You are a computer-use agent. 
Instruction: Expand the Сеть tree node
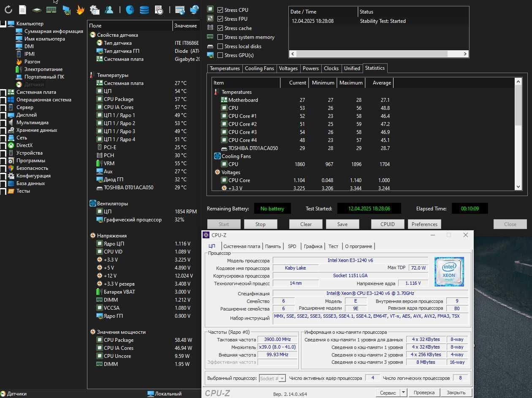pos(3,138)
